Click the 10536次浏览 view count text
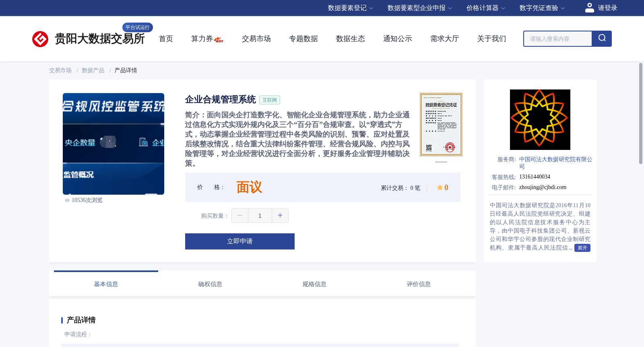This screenshot has height=347, width=644. [x=87, y=200]
